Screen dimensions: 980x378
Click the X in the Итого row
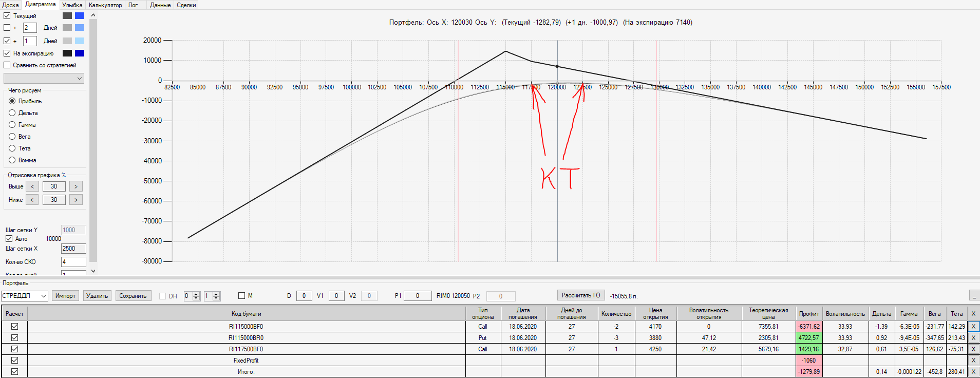point(973,372)
